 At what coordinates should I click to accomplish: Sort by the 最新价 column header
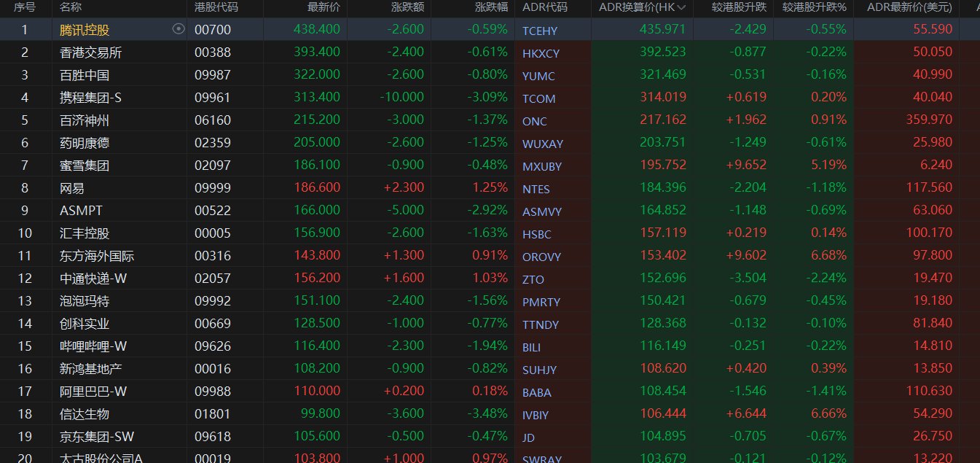(x=324, y=7)
